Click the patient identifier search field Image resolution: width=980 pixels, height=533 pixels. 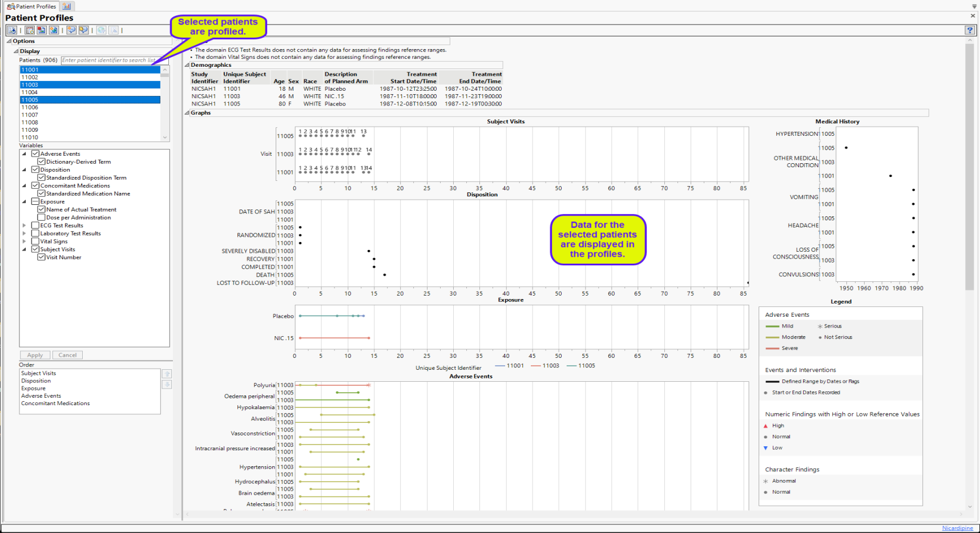pos(108,60)
